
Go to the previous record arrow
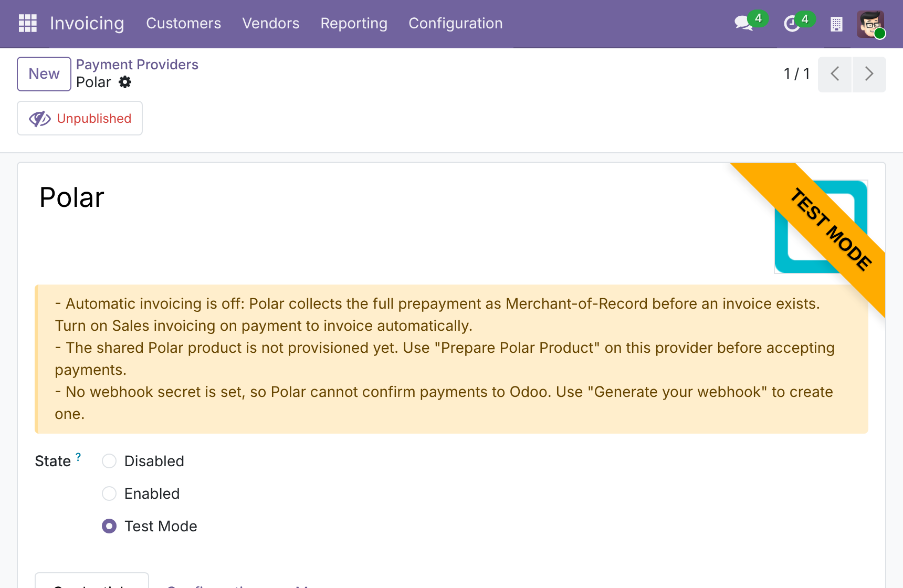pos(835,74)
